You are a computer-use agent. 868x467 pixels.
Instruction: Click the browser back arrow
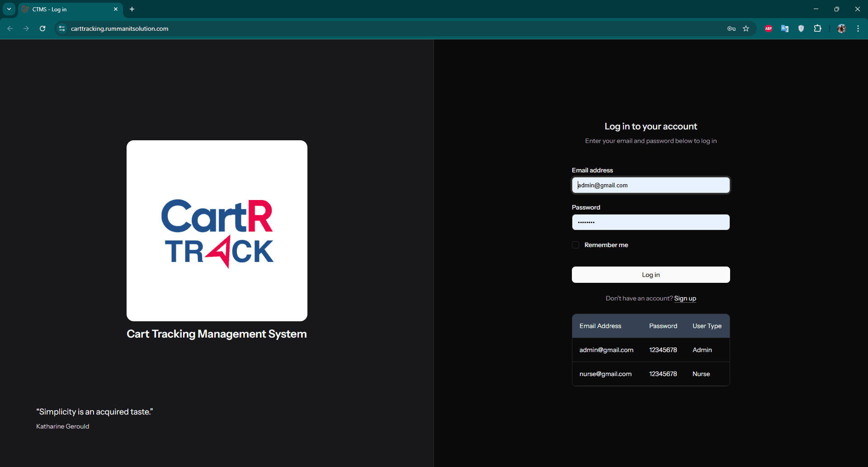tap(10, 29)
